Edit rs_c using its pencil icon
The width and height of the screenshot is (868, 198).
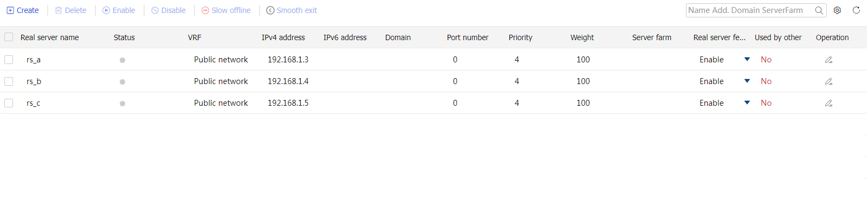point(828,103)
